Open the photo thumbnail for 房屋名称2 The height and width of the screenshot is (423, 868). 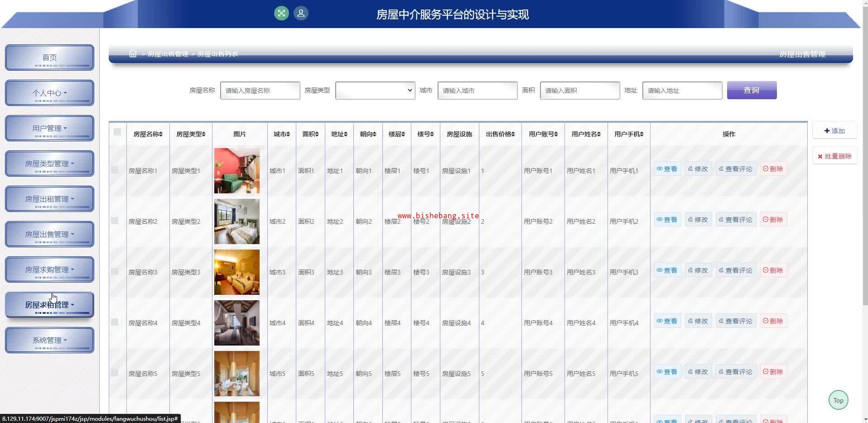click(x=237, y=221)
